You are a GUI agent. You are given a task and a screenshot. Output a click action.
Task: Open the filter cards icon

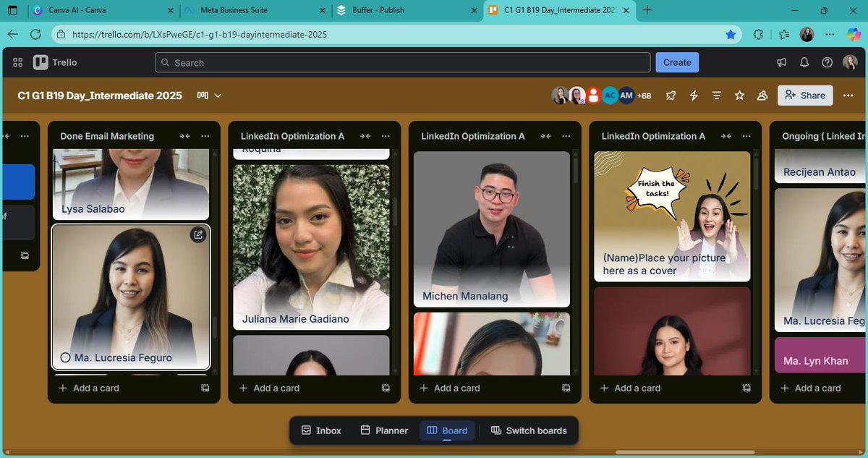[716, 95]
